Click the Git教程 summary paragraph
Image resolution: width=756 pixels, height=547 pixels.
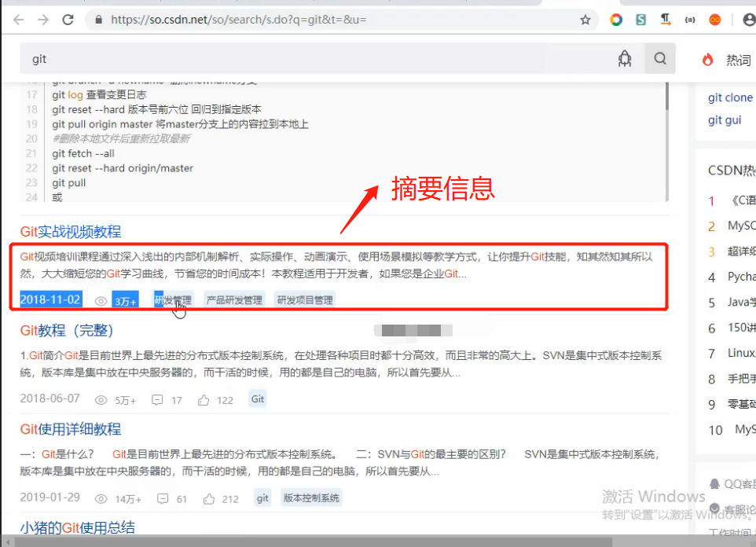pyautogui.click(x=341, y=364)
